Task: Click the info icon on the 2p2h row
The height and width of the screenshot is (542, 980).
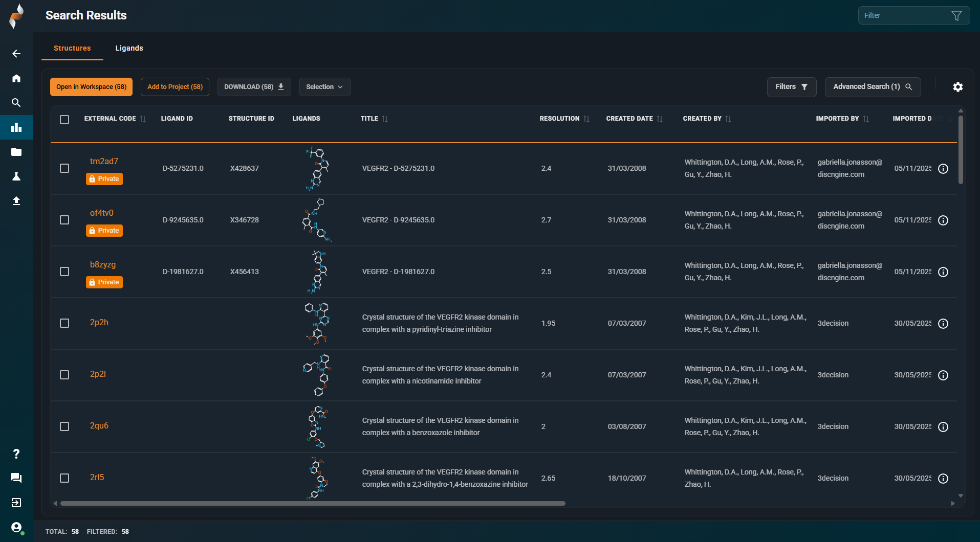Action: pyautogui.click(x=943, y=323)
